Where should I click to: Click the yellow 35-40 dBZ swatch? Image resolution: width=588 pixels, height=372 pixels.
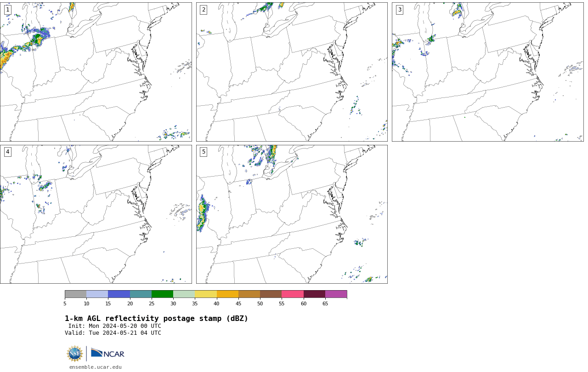(206, 294)
